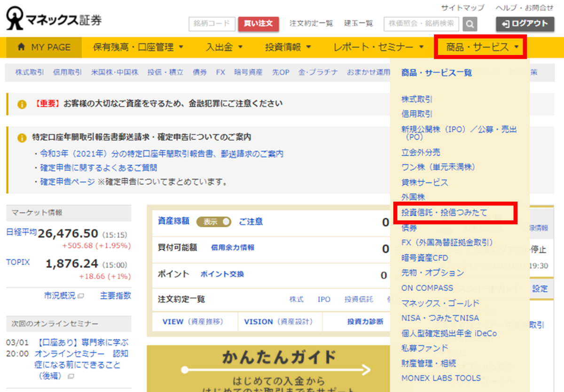
Task: Select 株式取引 in the sub navigation bar
Action: pos(30,72)
